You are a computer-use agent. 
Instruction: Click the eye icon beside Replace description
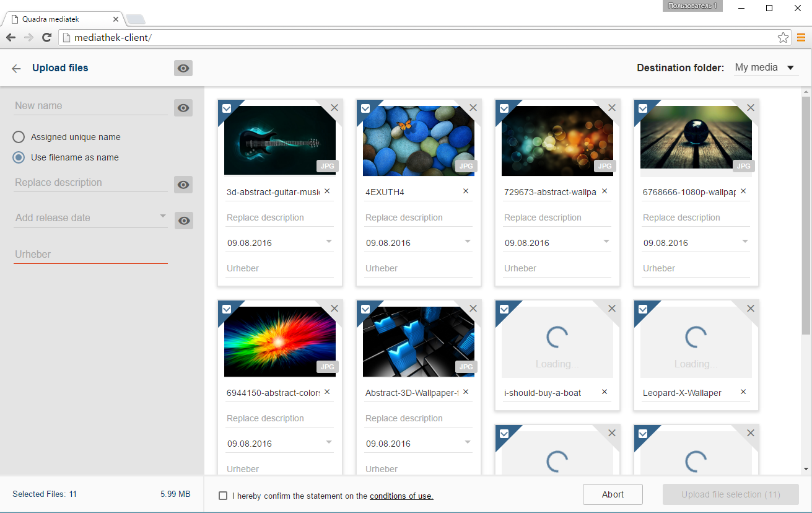[183, 185]
